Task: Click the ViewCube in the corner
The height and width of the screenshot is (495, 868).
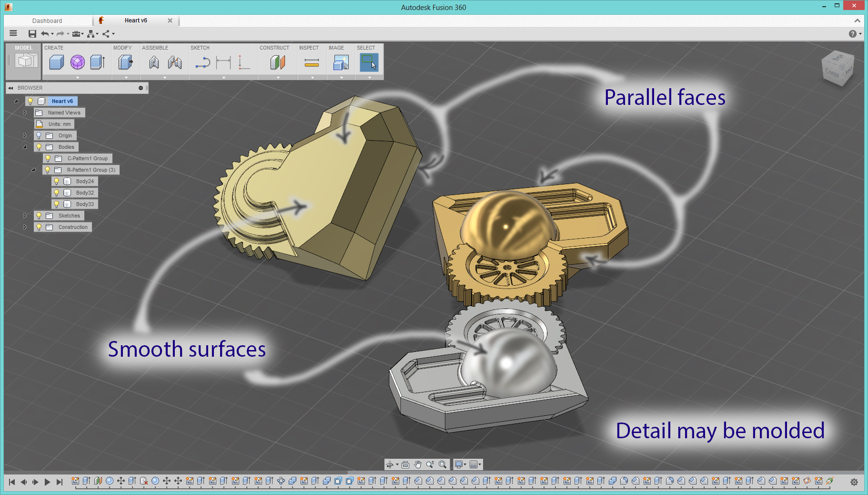Action: click(x=838, y=69)
